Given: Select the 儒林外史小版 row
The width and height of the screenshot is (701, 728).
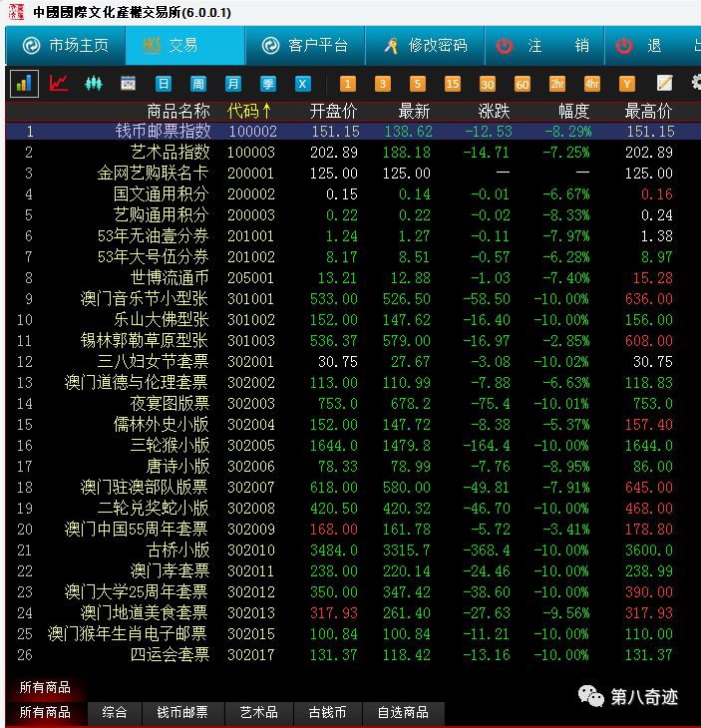Looking at the screenshot, I should [353, 425].
